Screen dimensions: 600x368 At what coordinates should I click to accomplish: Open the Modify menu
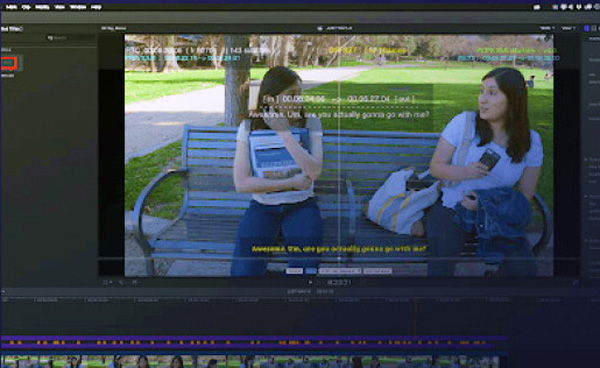click(42, 7)
